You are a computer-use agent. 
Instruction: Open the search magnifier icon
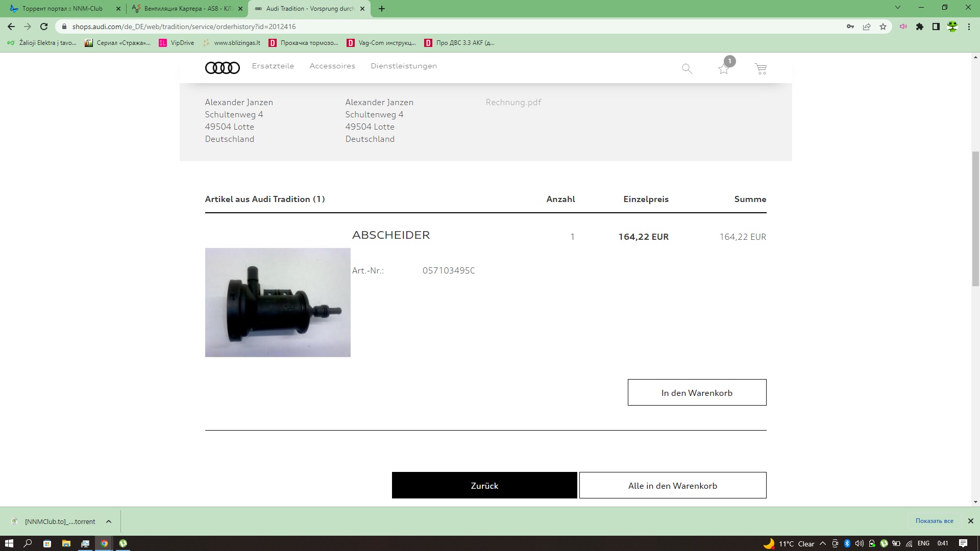click(x=687, y=69)
